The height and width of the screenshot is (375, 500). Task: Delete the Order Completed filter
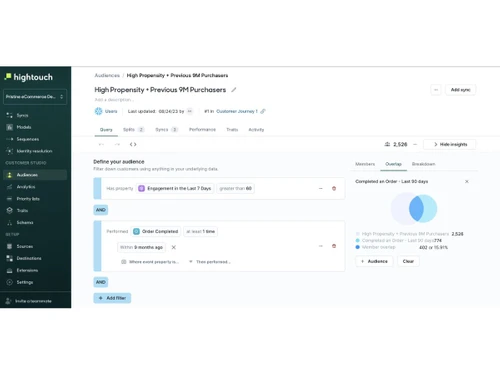tap(334, 246)
